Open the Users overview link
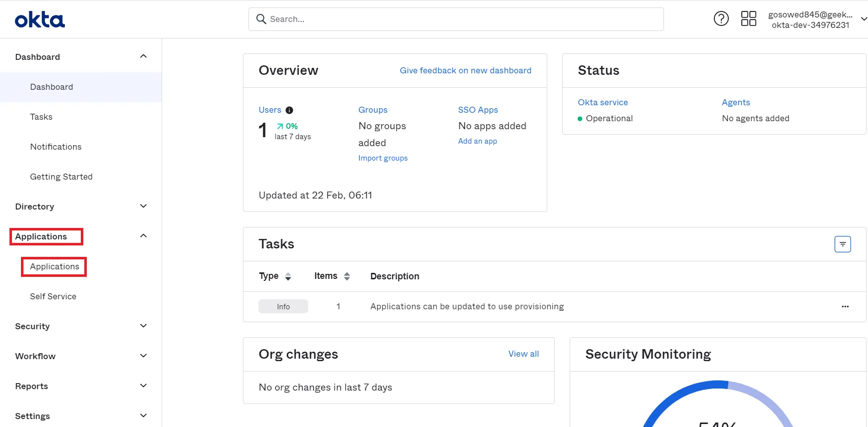The image size is (868, 427). coord(270,110)
